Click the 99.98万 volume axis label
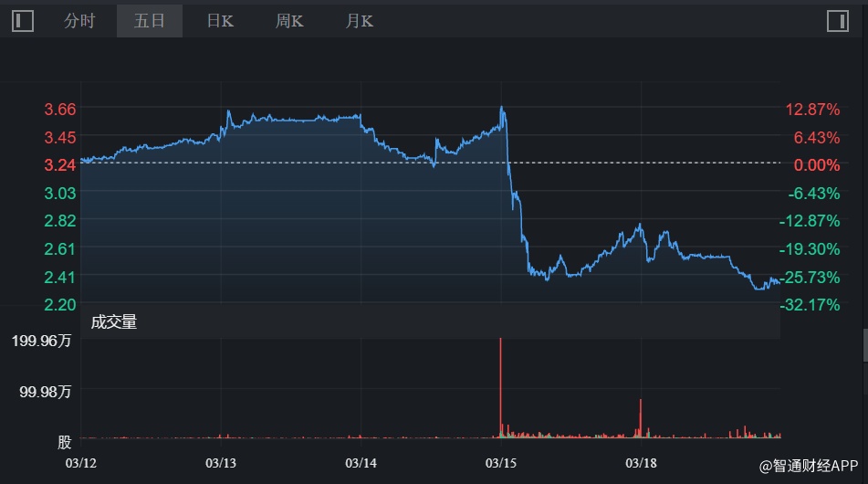 click(46, 392)
